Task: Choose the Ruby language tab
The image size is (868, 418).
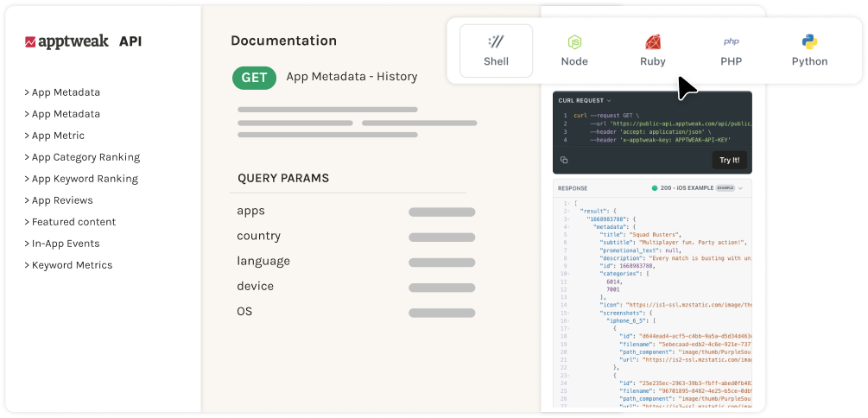Action: pyautogui.click(x=653, y=51)
